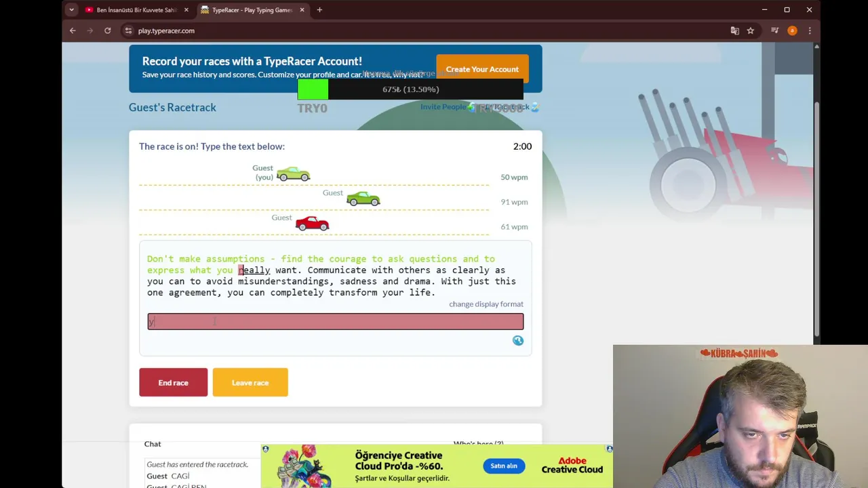
Task: Click the green light car of Guest (you)
Action: tap(293, 174)
